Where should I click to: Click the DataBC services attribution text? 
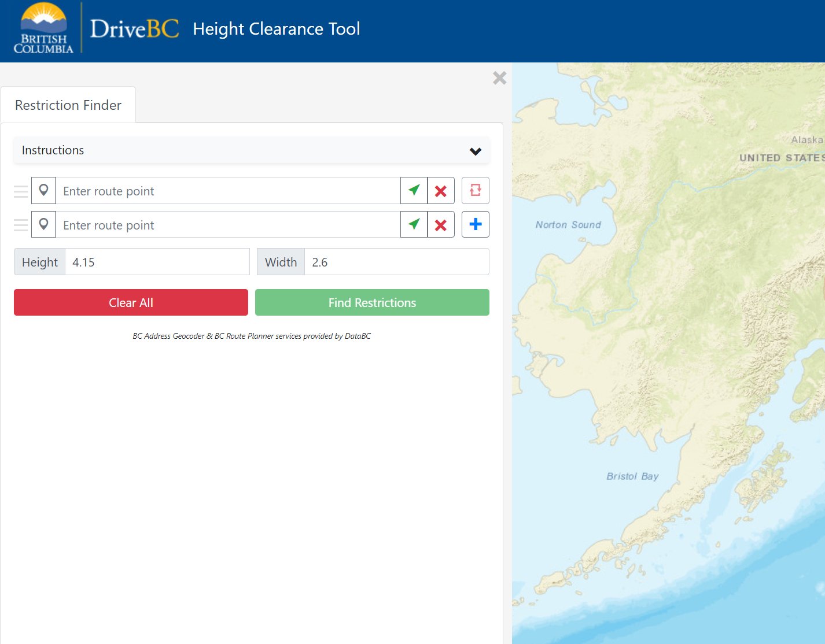pyautogui.click(x=252, y=336)
